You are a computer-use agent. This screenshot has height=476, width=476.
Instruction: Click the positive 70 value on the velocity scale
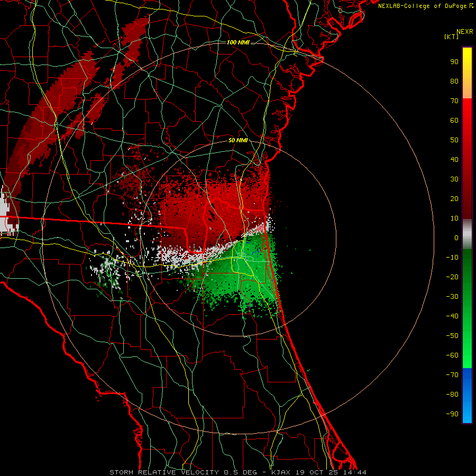click(454, 101)
